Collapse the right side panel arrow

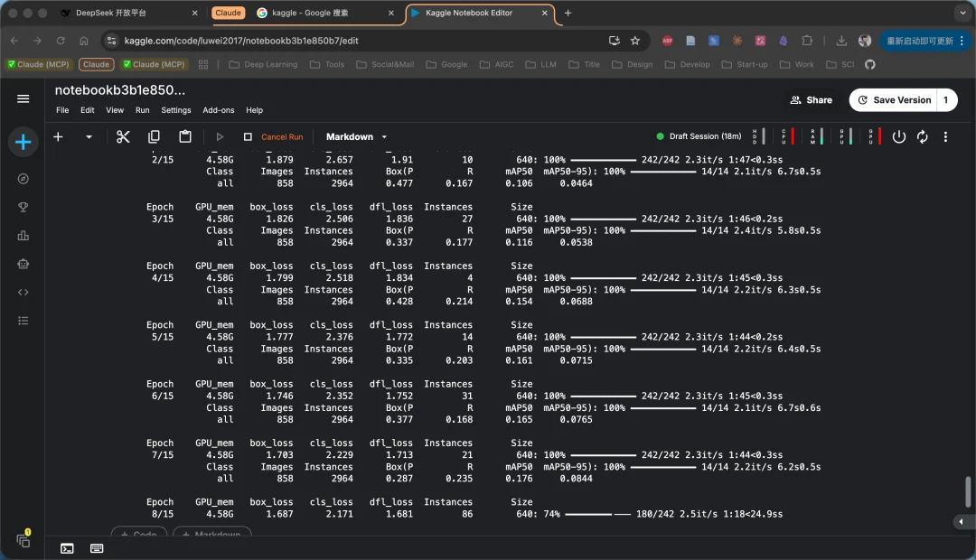point(962,521)
